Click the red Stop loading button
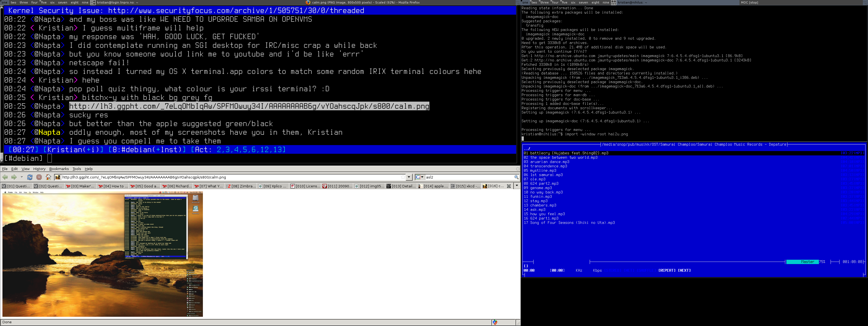This screenshot has width=868, height=326. [39, 177]
